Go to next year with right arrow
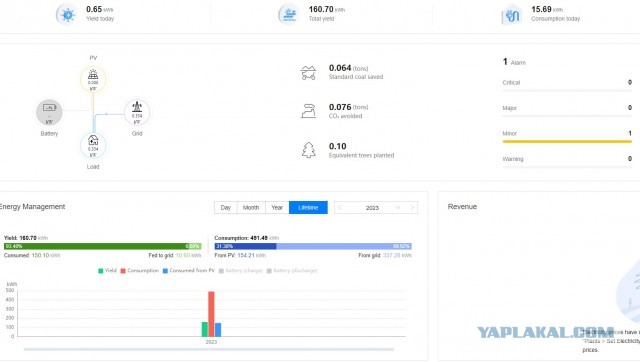 coord(412,208)
